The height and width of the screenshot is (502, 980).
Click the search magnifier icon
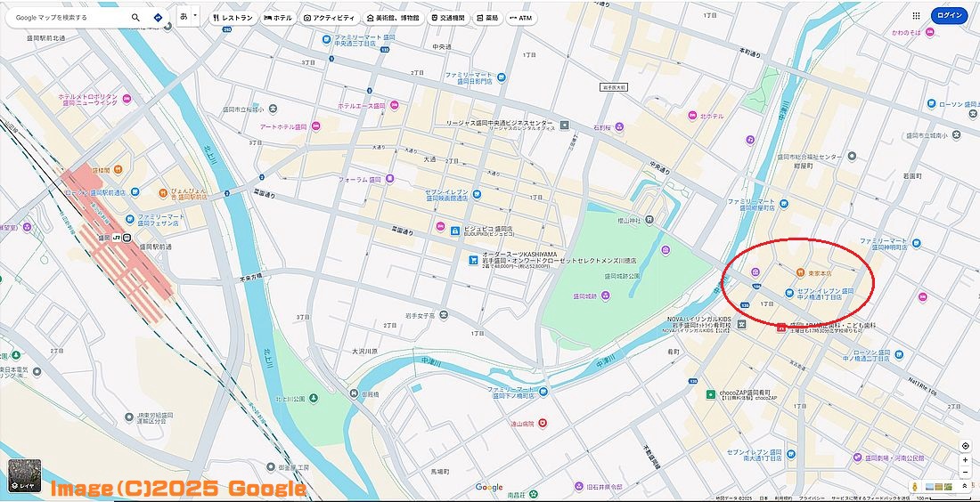click(x=135, y=18)
